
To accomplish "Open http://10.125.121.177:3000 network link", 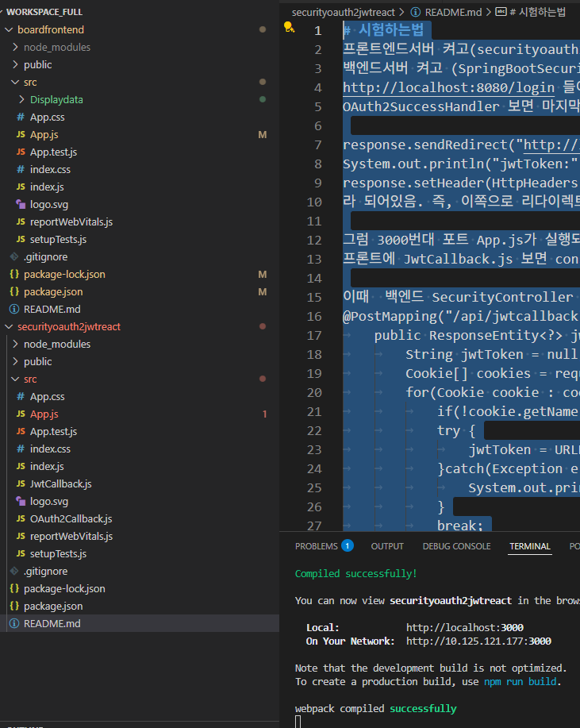I will 479,641.
